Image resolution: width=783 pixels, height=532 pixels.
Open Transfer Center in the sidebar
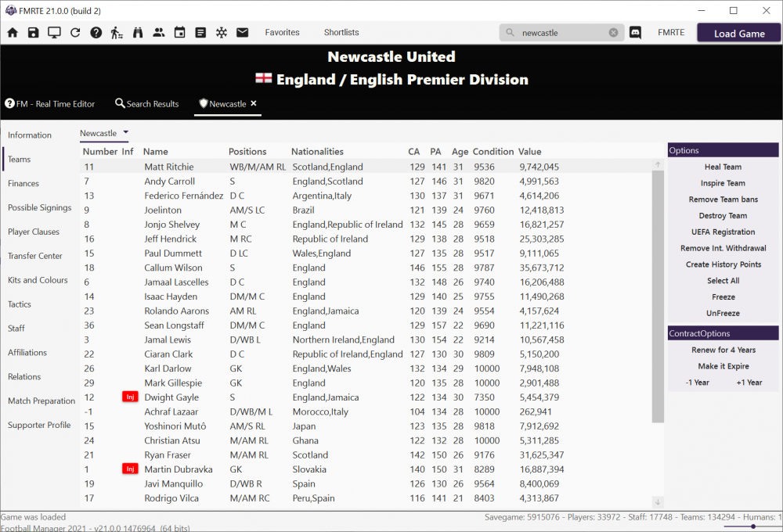pyautogui.click(x=35, y=256)
